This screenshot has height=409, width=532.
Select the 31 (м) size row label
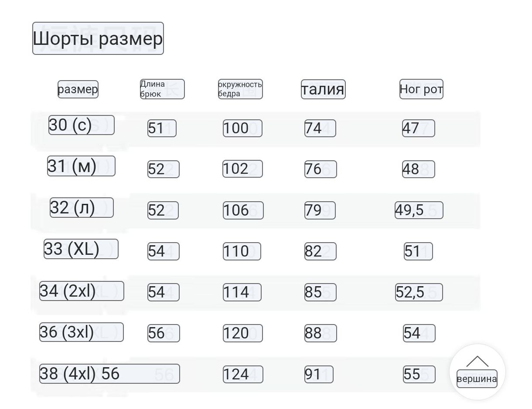click(81, 166)
